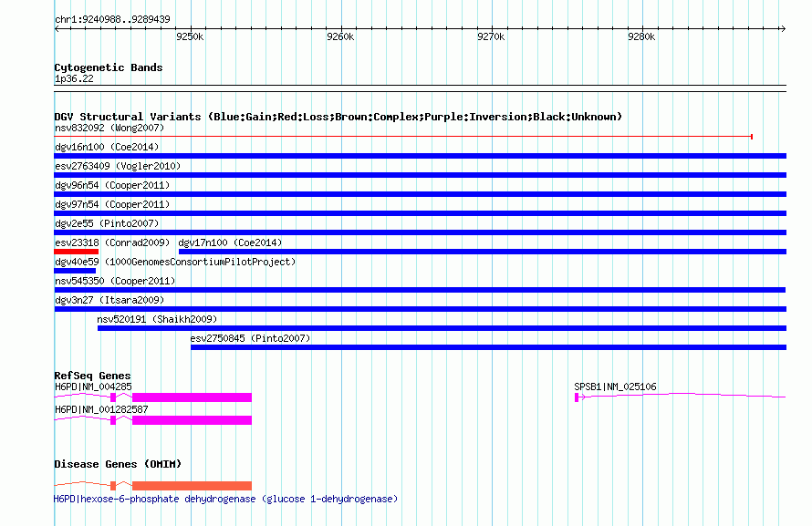Click the dgv17n100 (Coe2014) label

pyautogui.click(x=230, y=242)
